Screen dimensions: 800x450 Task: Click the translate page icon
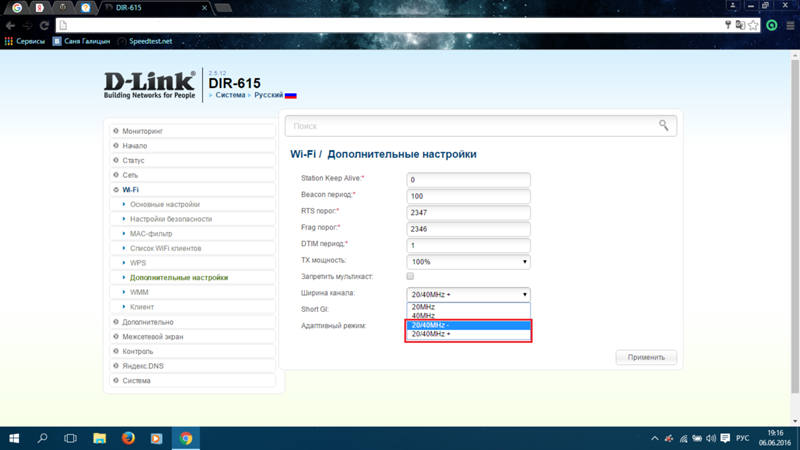tap(740, 26)
